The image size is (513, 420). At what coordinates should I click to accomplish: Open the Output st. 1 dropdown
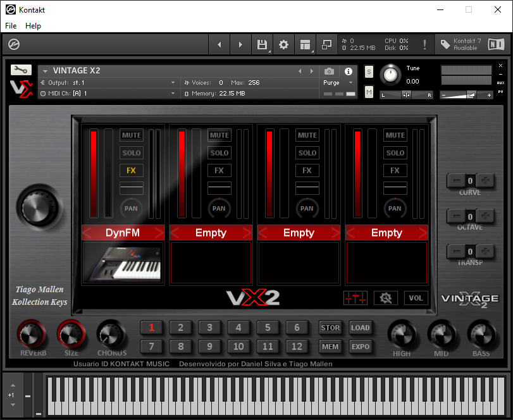[x=173, y=83]
